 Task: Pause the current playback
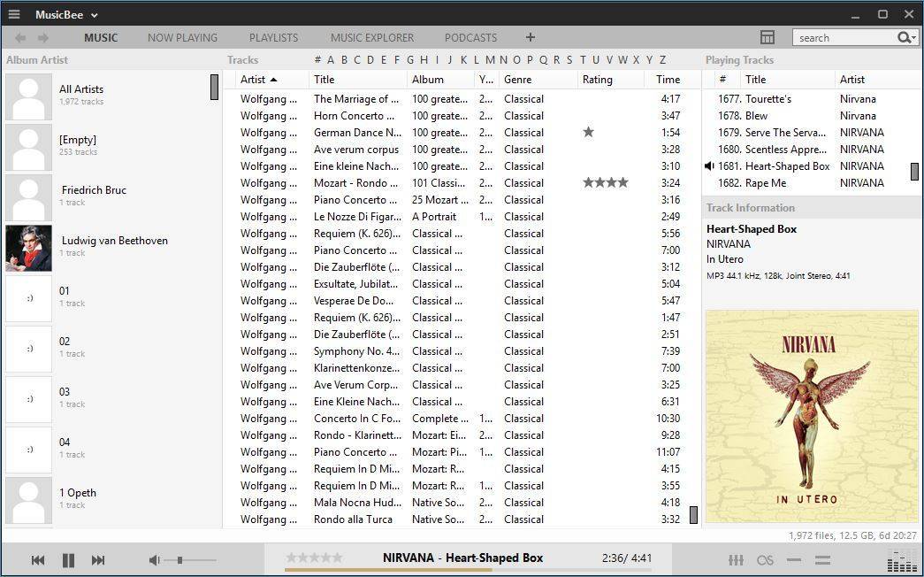pos(68,560)
